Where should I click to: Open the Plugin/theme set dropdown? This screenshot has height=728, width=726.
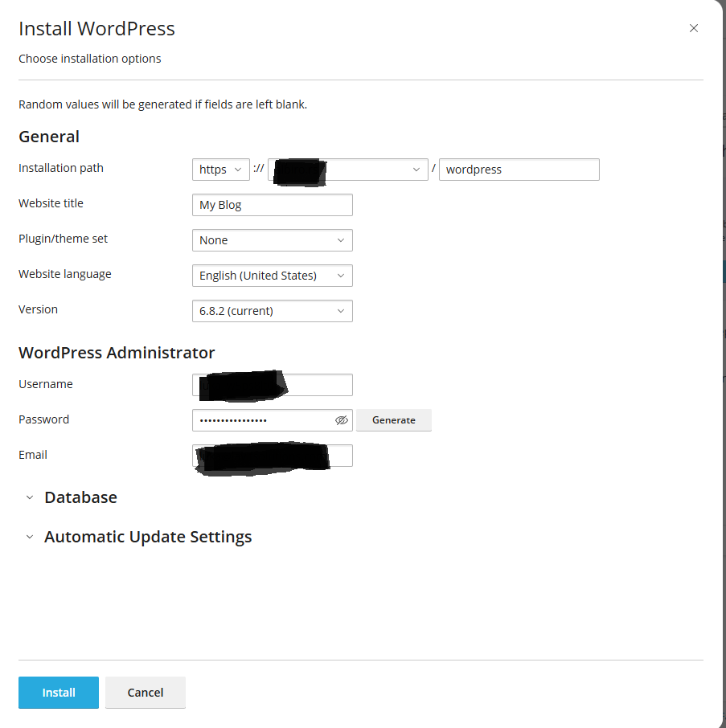(273, 240)
